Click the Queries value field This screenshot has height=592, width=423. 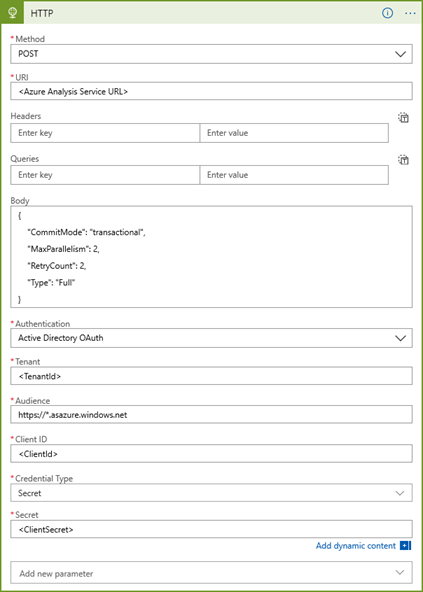294,175
